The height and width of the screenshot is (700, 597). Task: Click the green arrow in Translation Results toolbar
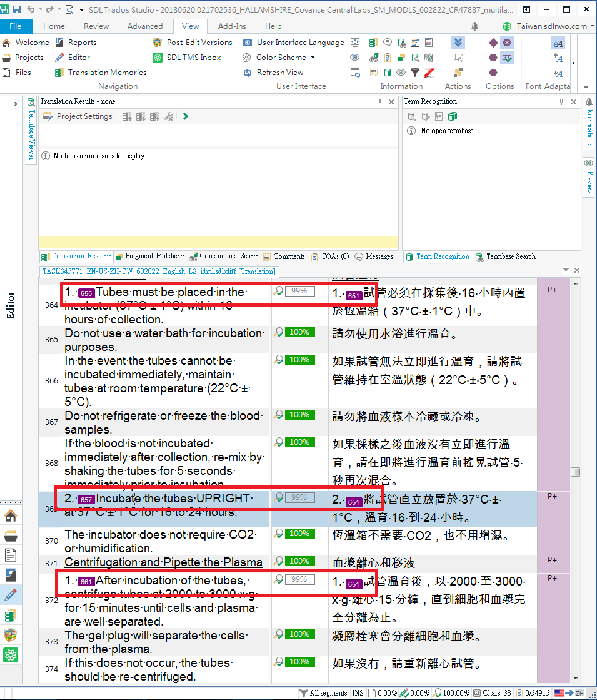(186, 116)
